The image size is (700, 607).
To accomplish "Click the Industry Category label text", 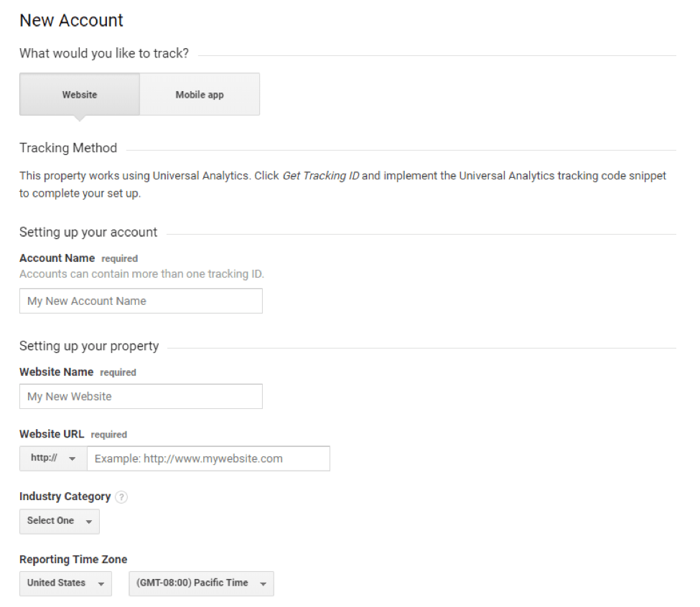I will pos(65,497).
